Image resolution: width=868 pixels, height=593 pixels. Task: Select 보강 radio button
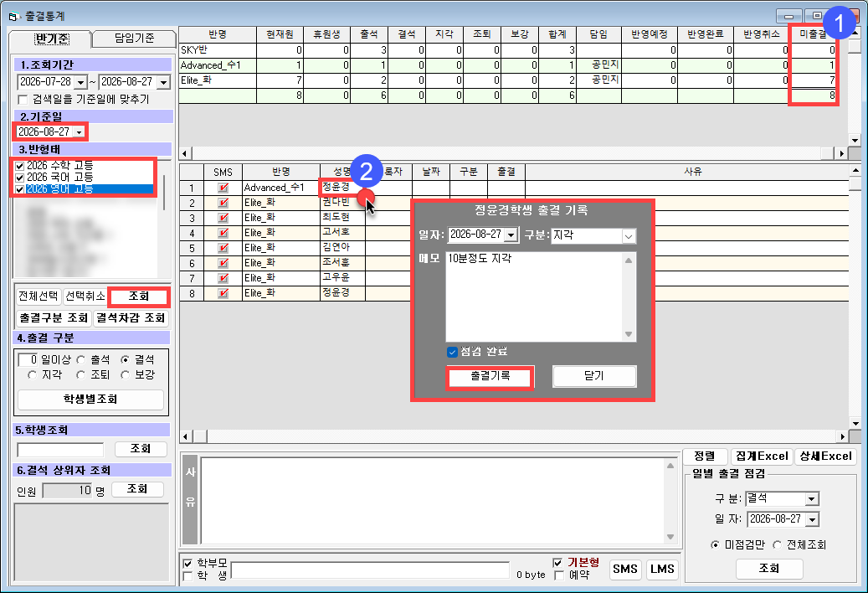[x=125, y=375]
